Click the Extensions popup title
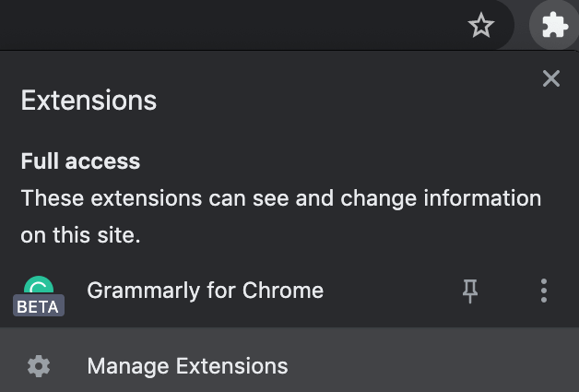Viewport: 579px width, 392px height. tap(89, 101)
